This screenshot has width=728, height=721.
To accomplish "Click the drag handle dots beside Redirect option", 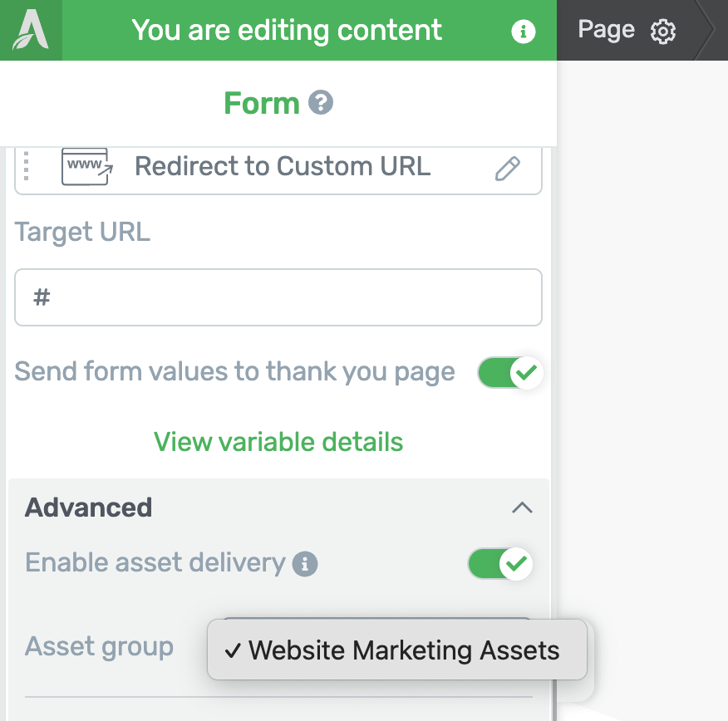I will [27, 166].
